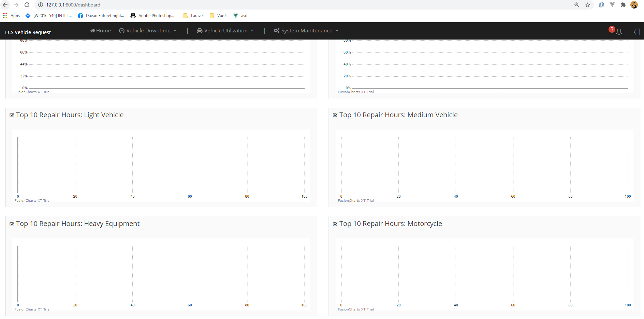
Task: Go to Home in the navbar
Action: pyautogui.click(x=101, y=31)
